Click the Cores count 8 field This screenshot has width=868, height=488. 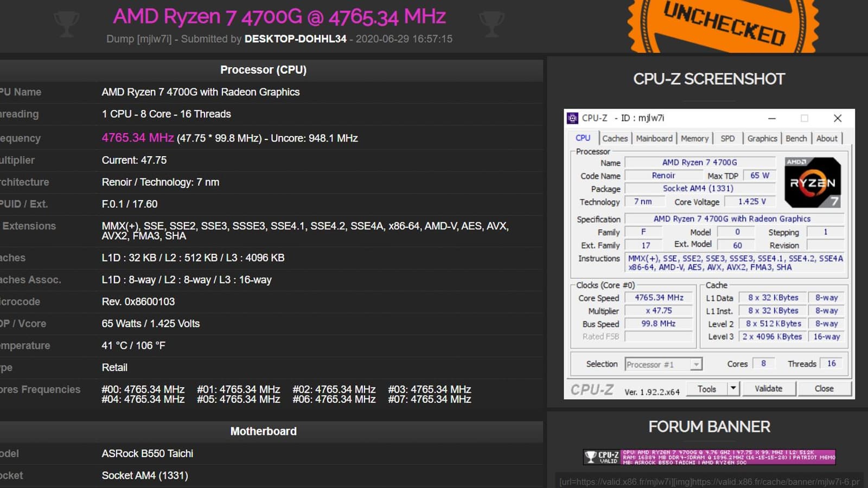(x=763, y=364)
